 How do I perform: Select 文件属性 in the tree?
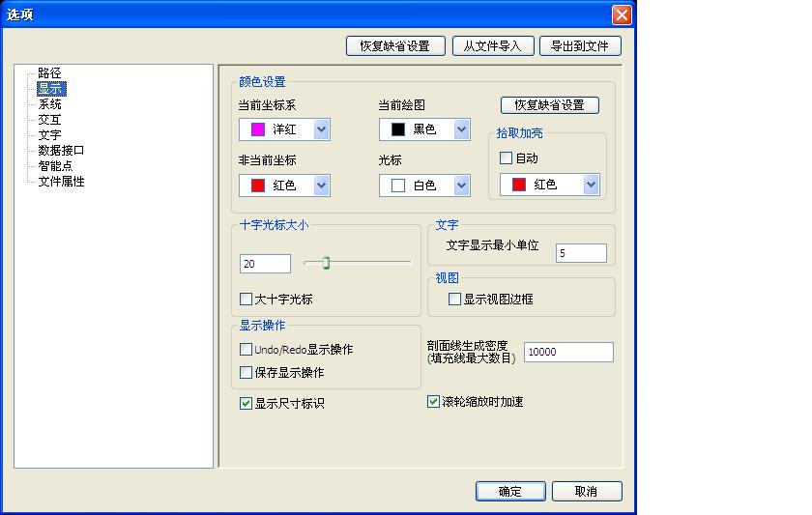61,182
